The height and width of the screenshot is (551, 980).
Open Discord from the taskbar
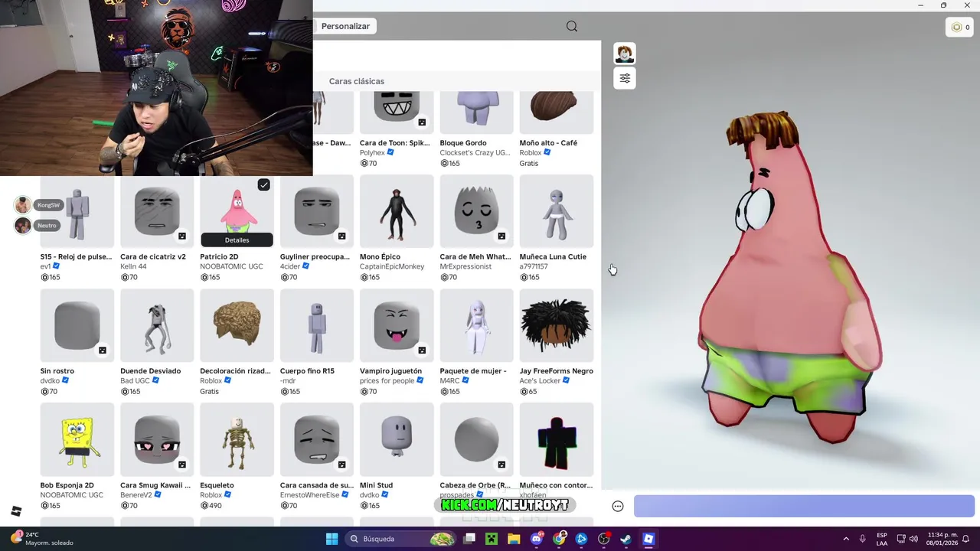[537, 539]
